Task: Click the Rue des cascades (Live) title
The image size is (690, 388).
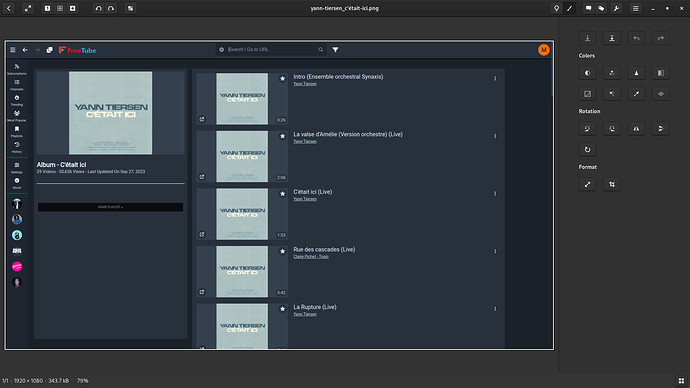Action: tap(324, 249)
